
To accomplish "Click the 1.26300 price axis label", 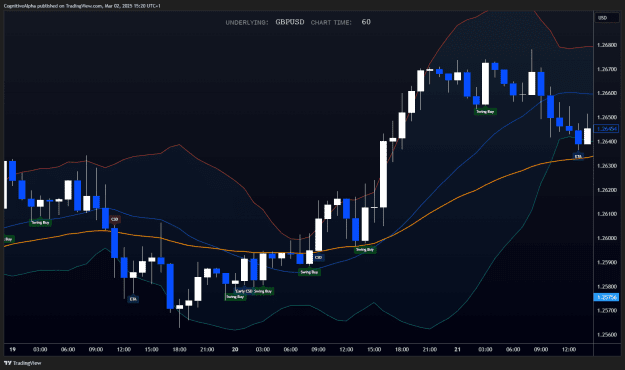I will [x=607, y=166].
